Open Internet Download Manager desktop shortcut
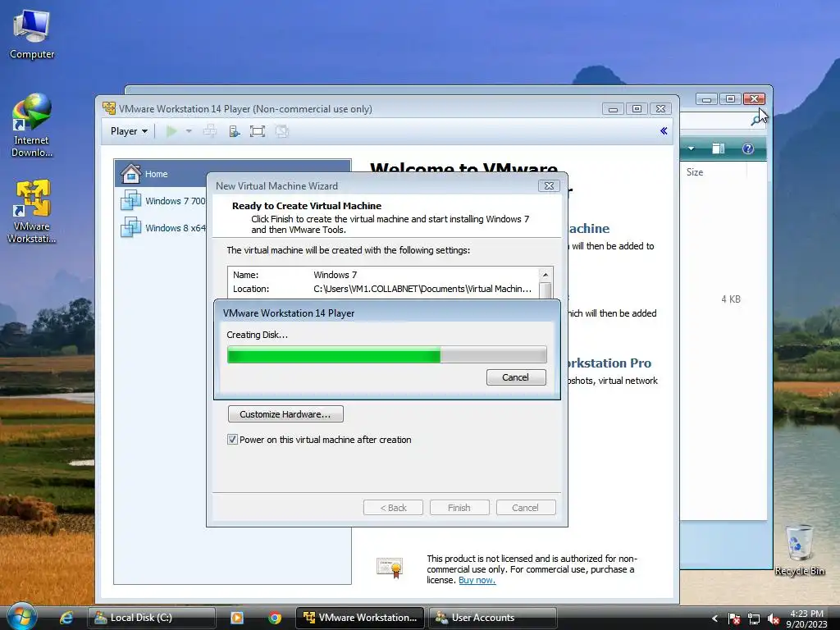Screen dimensions: 840x630 click(x=32, y=126)
